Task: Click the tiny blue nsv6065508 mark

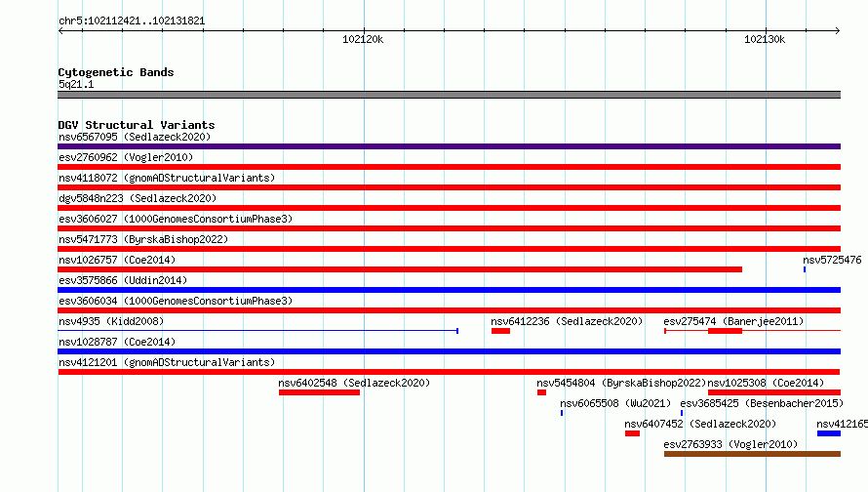Action: (562, 413)
